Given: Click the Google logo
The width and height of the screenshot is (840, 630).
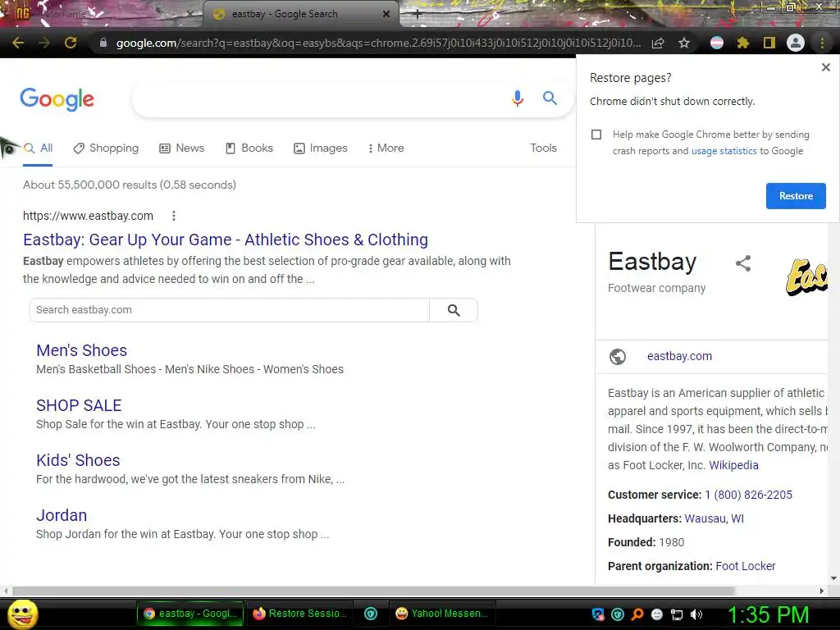Looking at the screenshot, I should pos(57,99).
